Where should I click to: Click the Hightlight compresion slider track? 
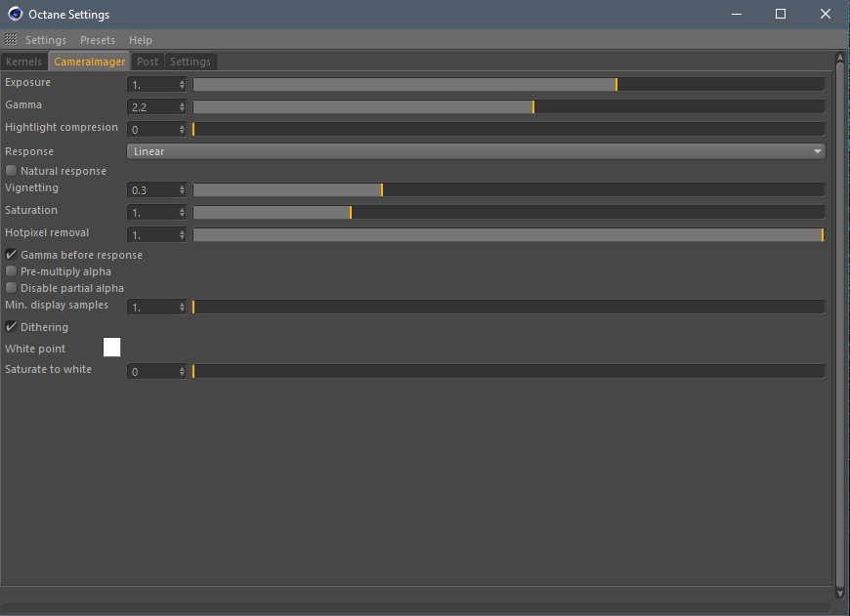tap(509, 129)
